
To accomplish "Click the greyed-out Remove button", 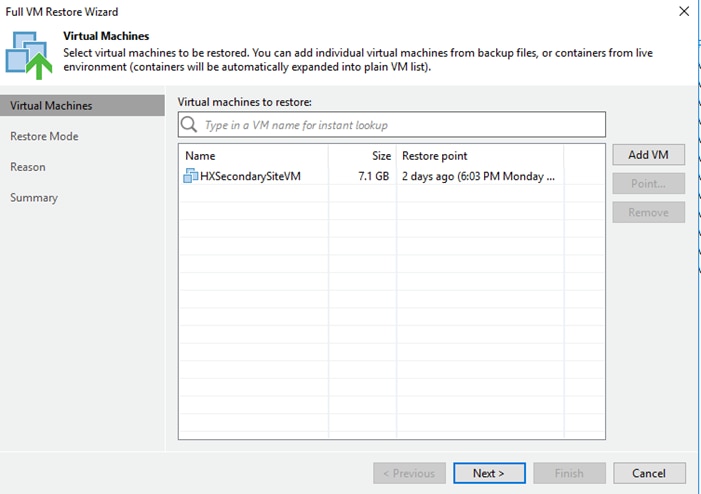I will pos(648,212).
